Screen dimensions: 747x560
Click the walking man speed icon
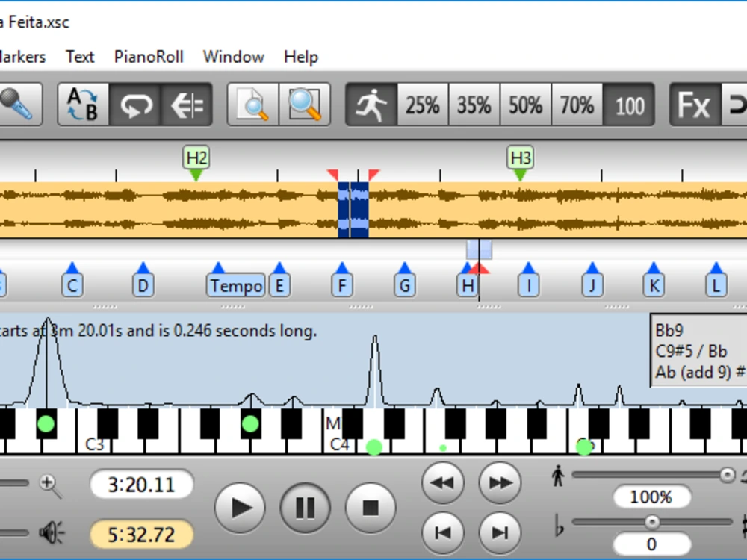(558, 476)
